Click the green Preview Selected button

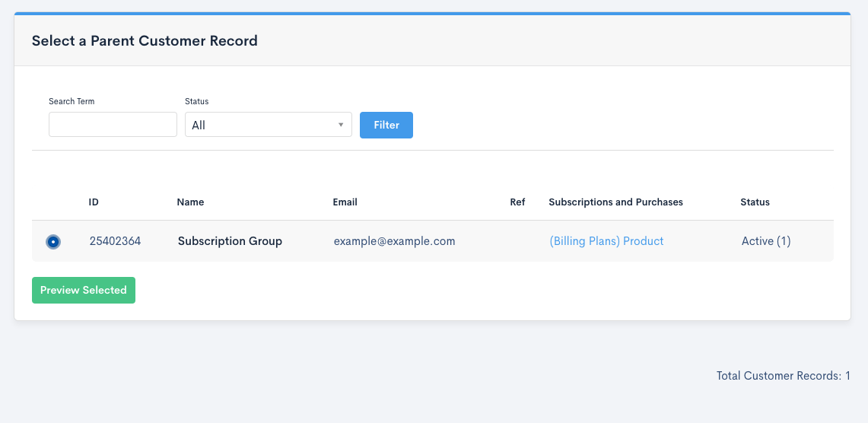[x=84, y=290]
